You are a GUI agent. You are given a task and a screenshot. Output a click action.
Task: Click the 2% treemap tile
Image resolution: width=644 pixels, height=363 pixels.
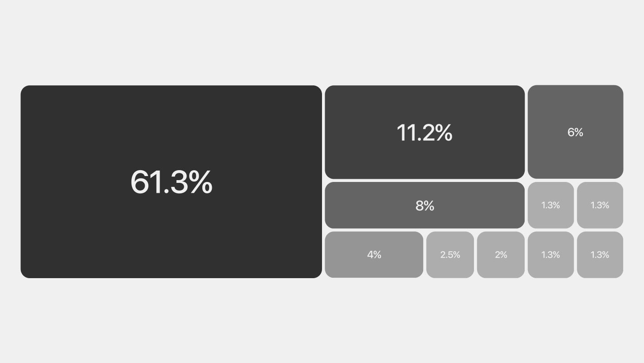click(501, 265)
